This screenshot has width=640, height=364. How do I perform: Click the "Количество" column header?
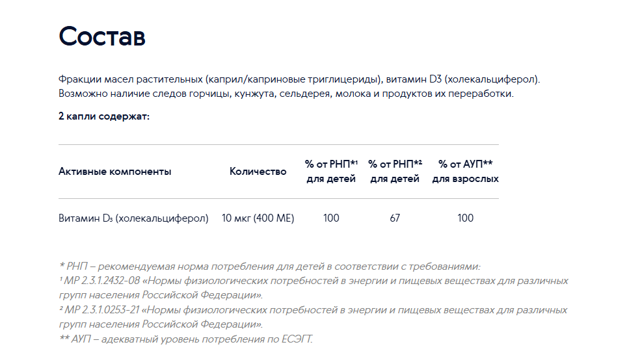(x=258, y=172)
